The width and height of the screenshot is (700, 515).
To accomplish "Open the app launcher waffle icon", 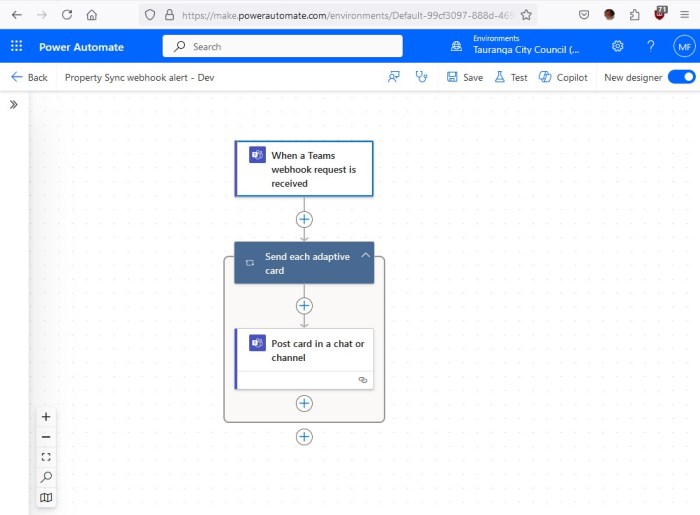I will pyautogui.click(x=16, y=46).
